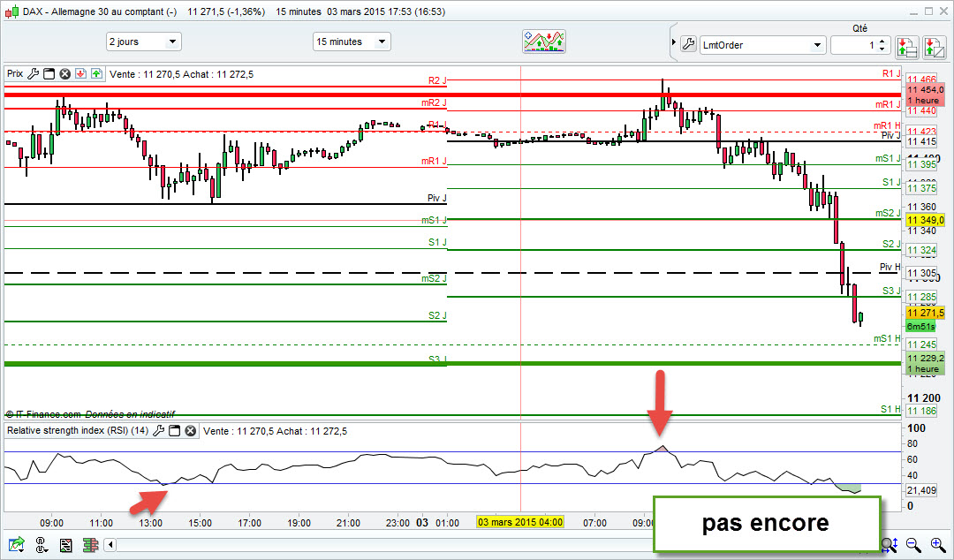Click the current price label 11 271,5
This screenshot has height=560, width=954.
(x=926, y=313)
